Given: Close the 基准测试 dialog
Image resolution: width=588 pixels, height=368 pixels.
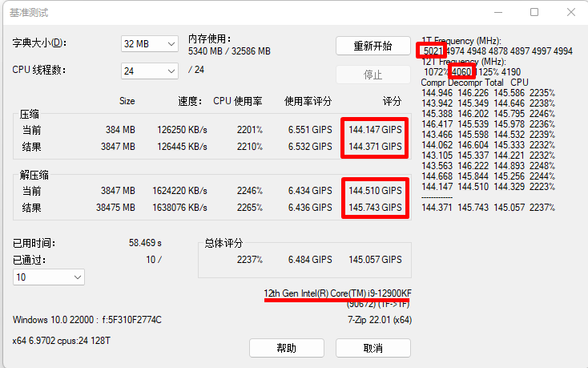Looking at the screenshot, I should click(570, 12).
